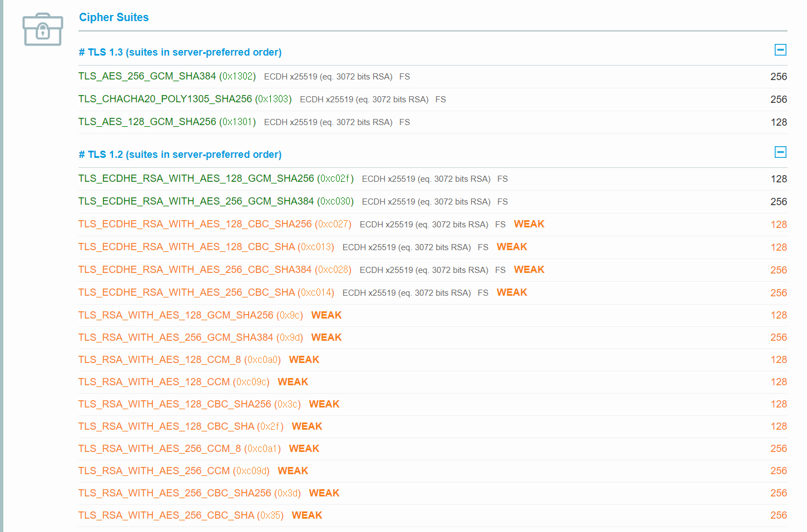The height and width of the screenshot is (532, 807).
Task: Select TLS_RSA_WITH_AES_256_CBC_SHA256 (0x3d)
Action: click(x=190, y=493)
